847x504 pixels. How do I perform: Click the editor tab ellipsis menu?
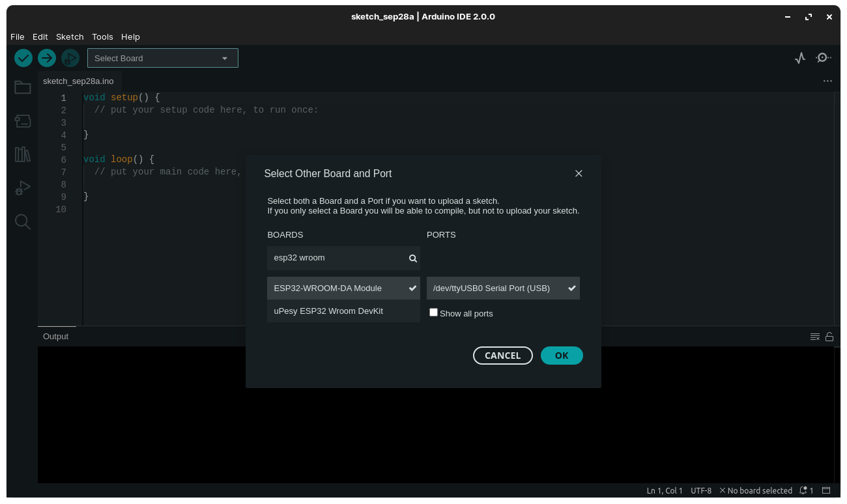click(x=827, y=81)
